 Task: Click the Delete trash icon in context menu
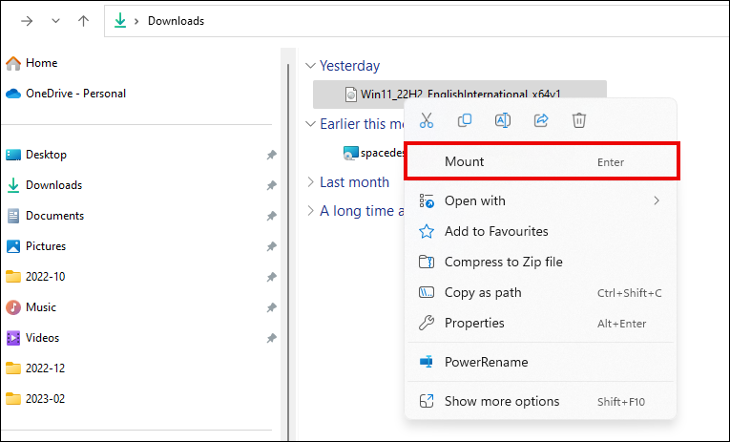[579, 121]
